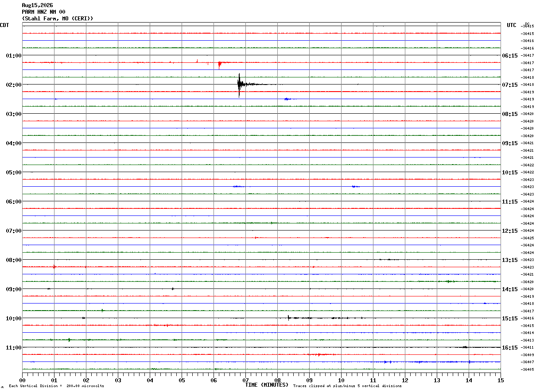Click the red spike on the 08:00 trace

54,267
